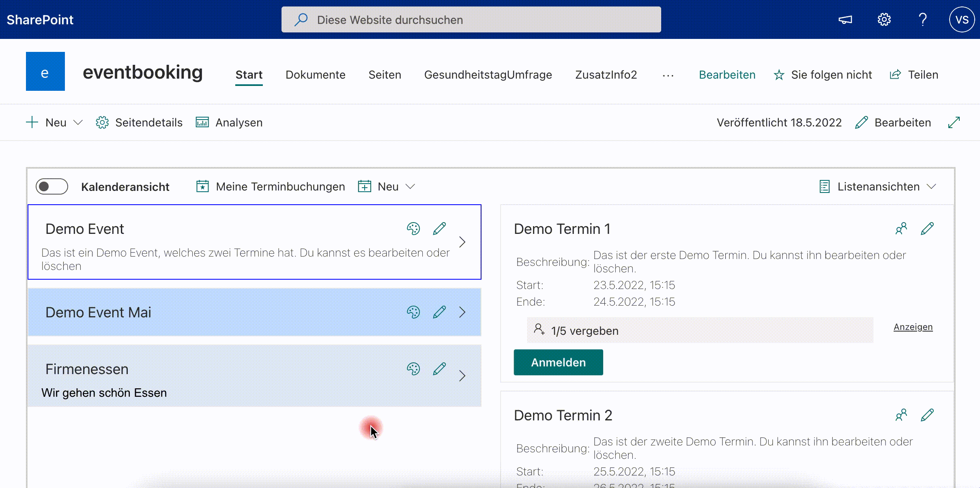The height and width of the screenshot is (488, 980).
Task: Open the help question mark
Action: (x=923, y=19)
